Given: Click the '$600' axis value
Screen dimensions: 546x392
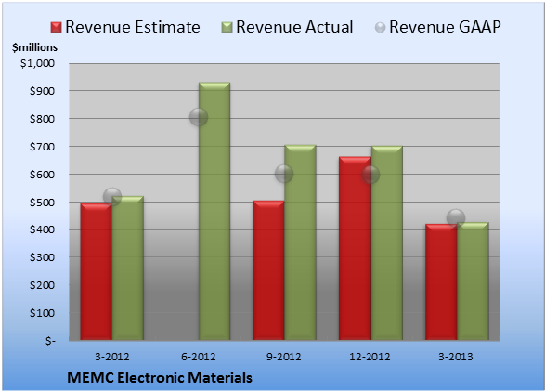Looking at the screenshot, I should coord(42,175).
